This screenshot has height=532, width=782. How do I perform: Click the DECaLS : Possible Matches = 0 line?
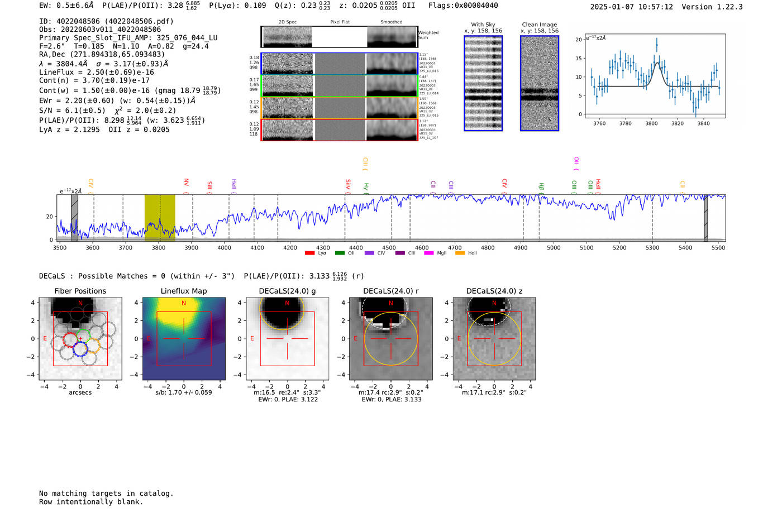coord(137,276)
